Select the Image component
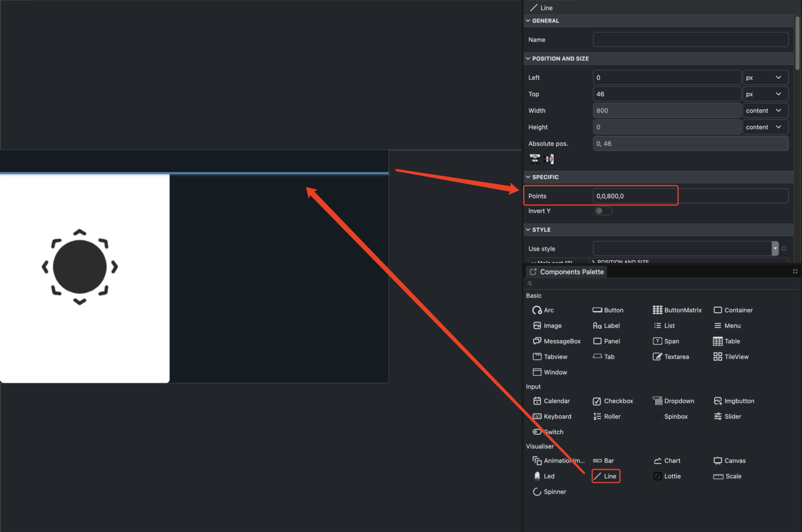 click(547, 326)
